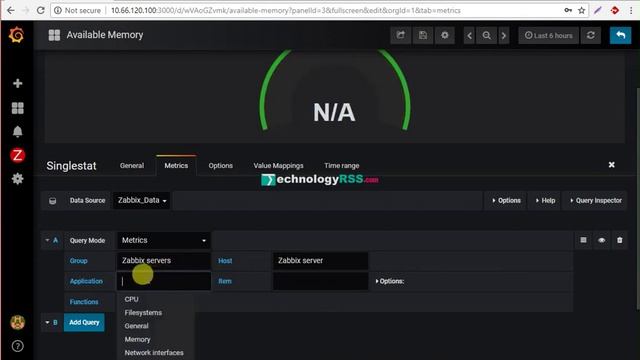Click the data source database icon
Screen dimensions: 640x360
click(53, 201)
